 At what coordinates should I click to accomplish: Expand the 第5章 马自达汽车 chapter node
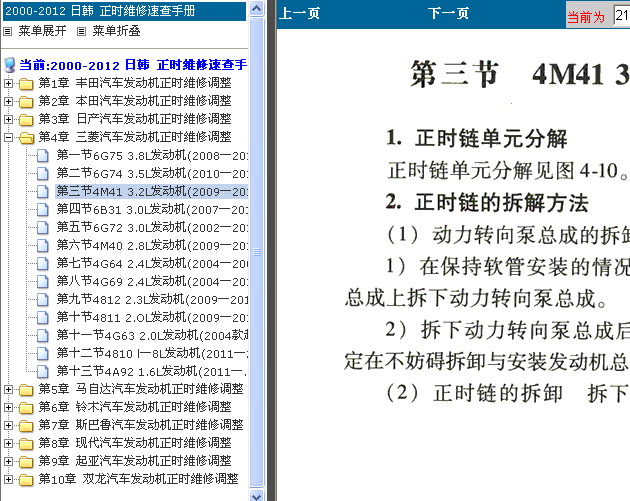coord(8,390)
